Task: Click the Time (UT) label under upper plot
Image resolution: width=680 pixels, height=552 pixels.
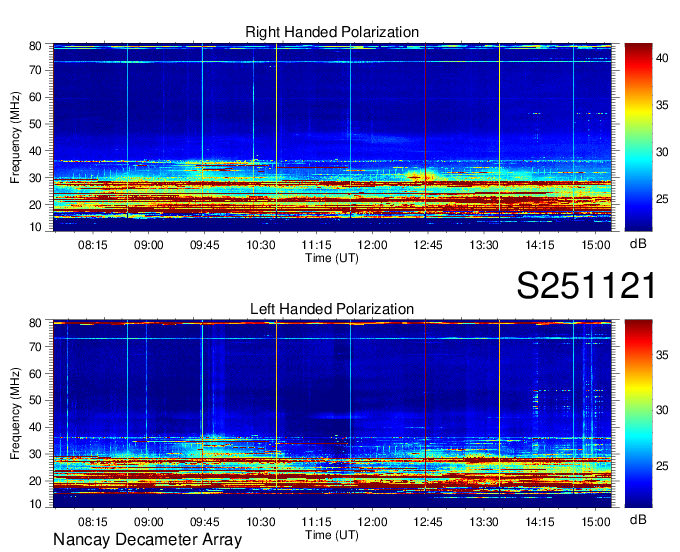Action: click(332, 257)
